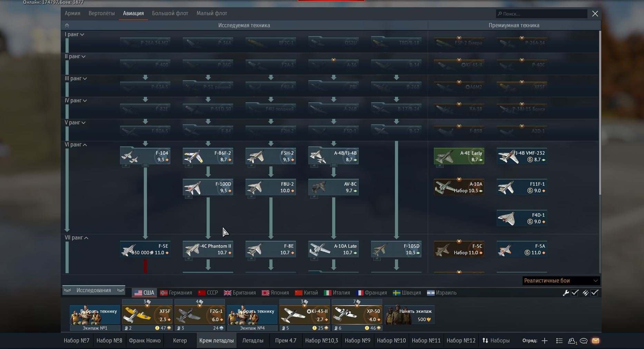Open the Реалистичные бои mode dropdown

click(561, 281)
